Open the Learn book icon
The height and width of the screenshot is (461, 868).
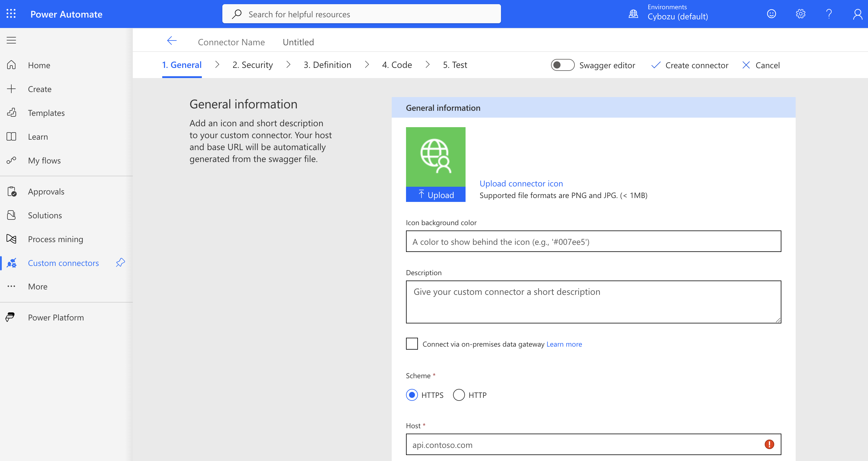click(11, 136)
